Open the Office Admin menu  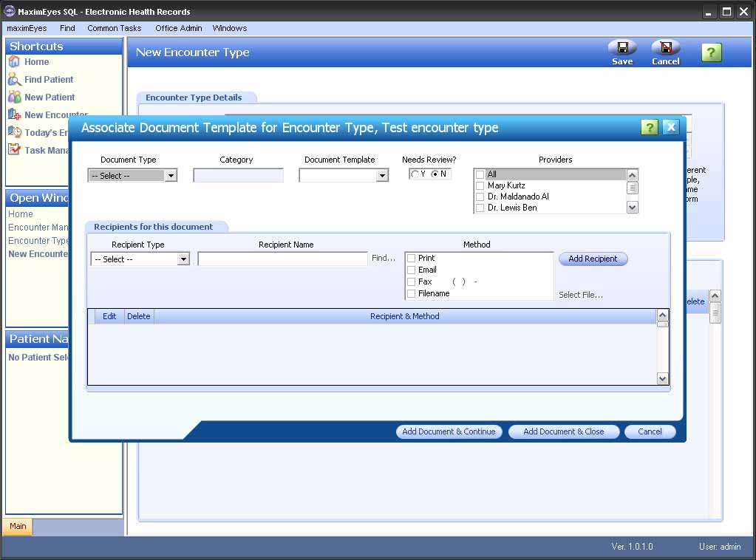click(x=178, y=28)
